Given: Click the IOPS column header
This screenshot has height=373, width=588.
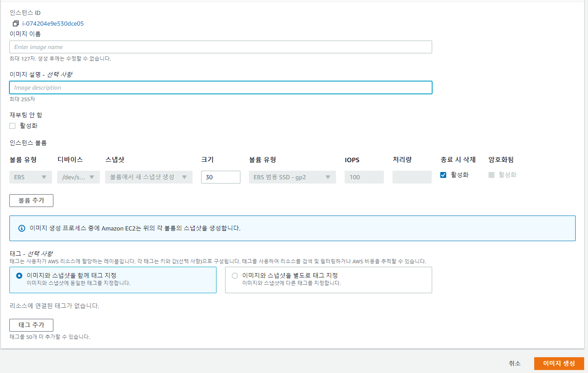Looking at the screenshot, I should pos(352,160).
